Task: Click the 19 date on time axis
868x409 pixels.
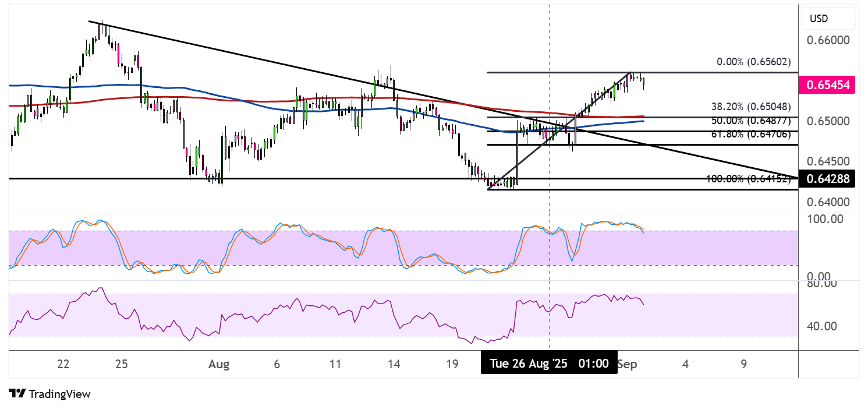Action: click(x=452, y=364)
